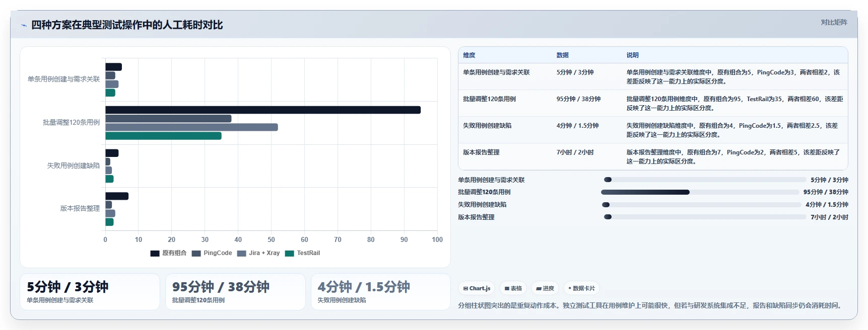Click the 批量调整120条用例 progress bar
Image resolution: width=868 pixels, height=330 pixels.
tap(700, 192)
